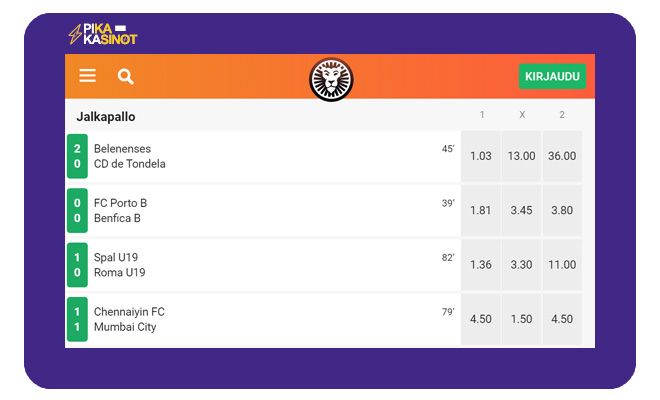The width and height of the screenshot is (660, 400).
Task: Click the LeoVegas lion logo
Action: (x=331, y=80)
